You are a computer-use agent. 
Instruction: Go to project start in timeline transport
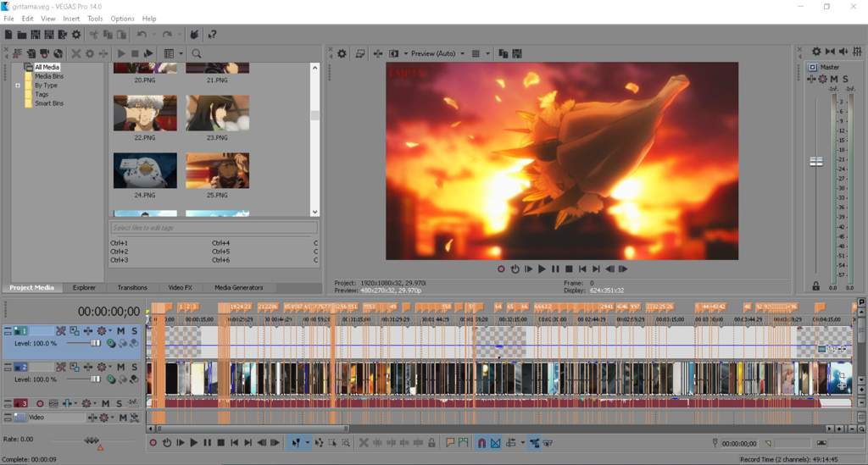(x=234, y=443)
